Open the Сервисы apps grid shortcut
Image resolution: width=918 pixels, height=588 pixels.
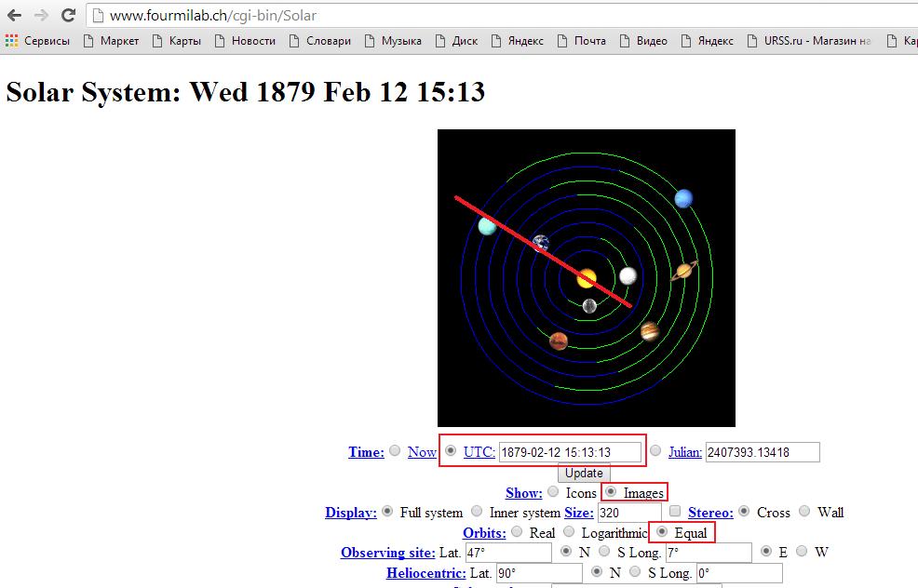click(x=37, y=41)
